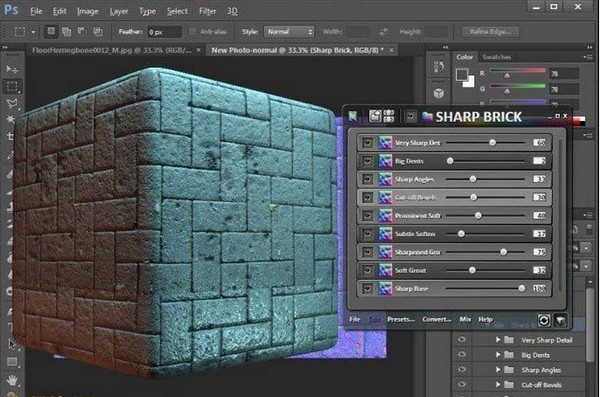Click the Subtract from selection mode icon
Image resolution: width=600 pixels, height=397 pixels.
coord(82,31)
